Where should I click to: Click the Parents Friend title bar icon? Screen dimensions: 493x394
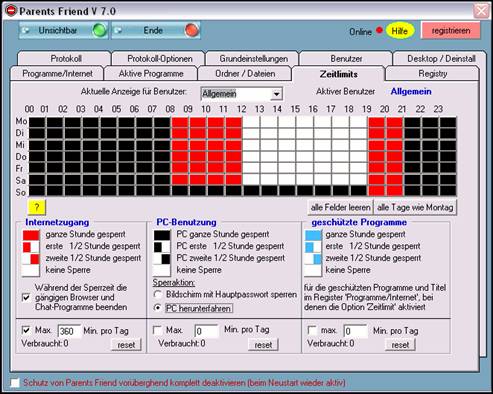11,11
